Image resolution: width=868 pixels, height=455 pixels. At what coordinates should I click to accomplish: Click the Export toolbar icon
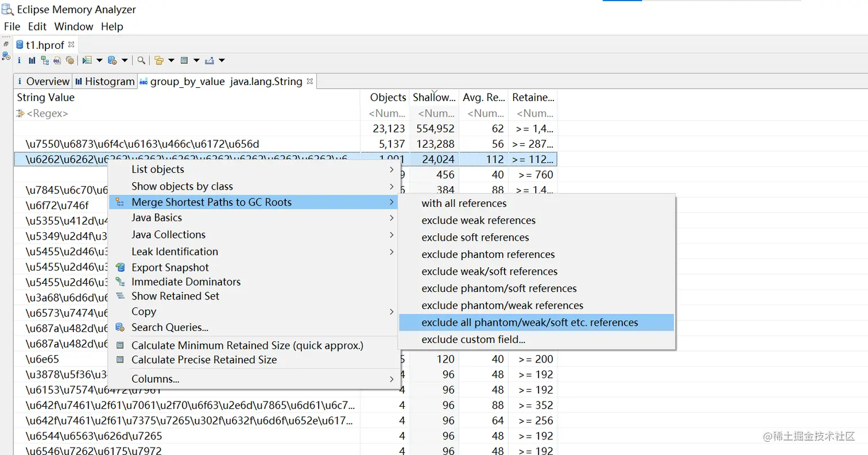point(209,60)
